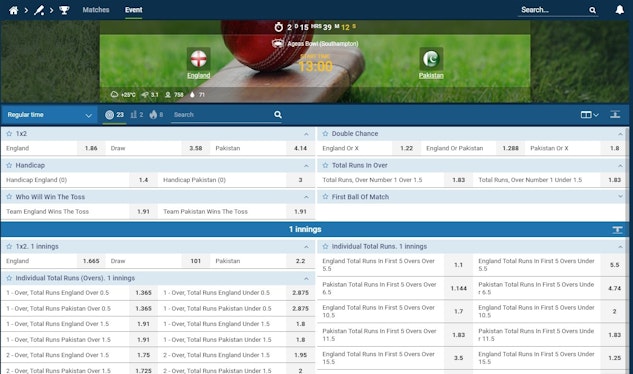Image resolution: width=633 pixels, height=374 pixels.
Task: Pick Team Pakistan Wins The Toss 1.91
Action: coord(300,211)
